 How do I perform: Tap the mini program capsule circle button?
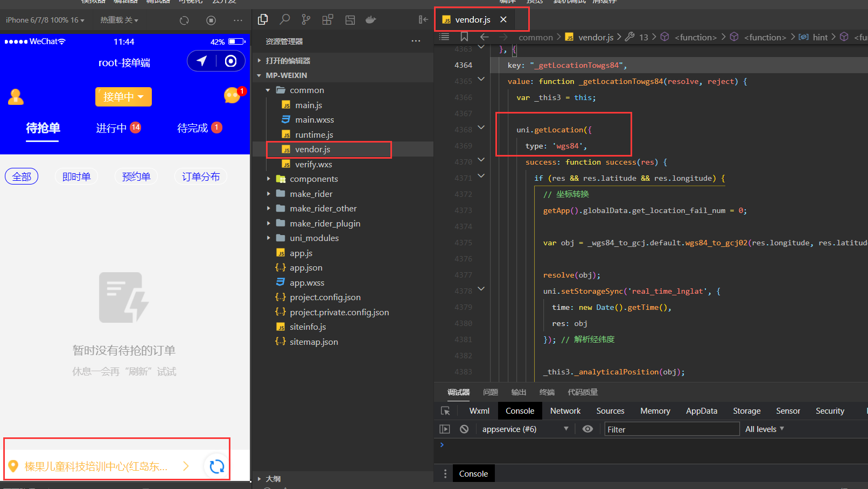pos(230,61)
